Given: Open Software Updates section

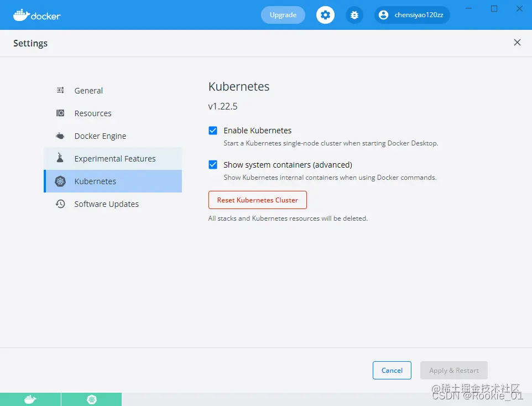Looking at the screenshot, I should pyautogui.click(x=113, y=204).
